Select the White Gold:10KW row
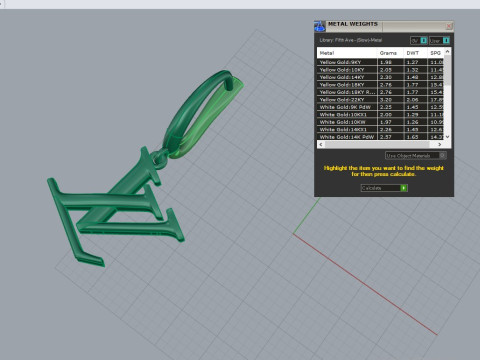This screenshot has height=360, width=480. 380,122
